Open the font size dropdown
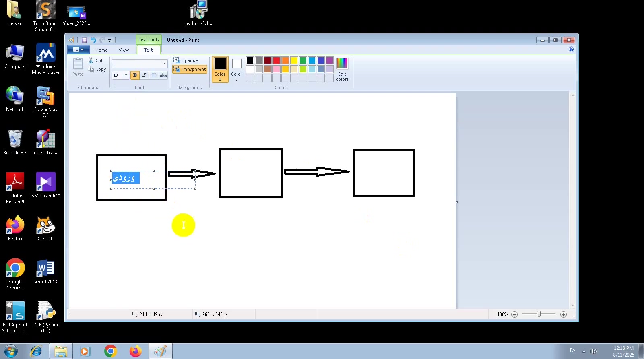Viewport: 644px width, 359px height. tap(126, 75)
